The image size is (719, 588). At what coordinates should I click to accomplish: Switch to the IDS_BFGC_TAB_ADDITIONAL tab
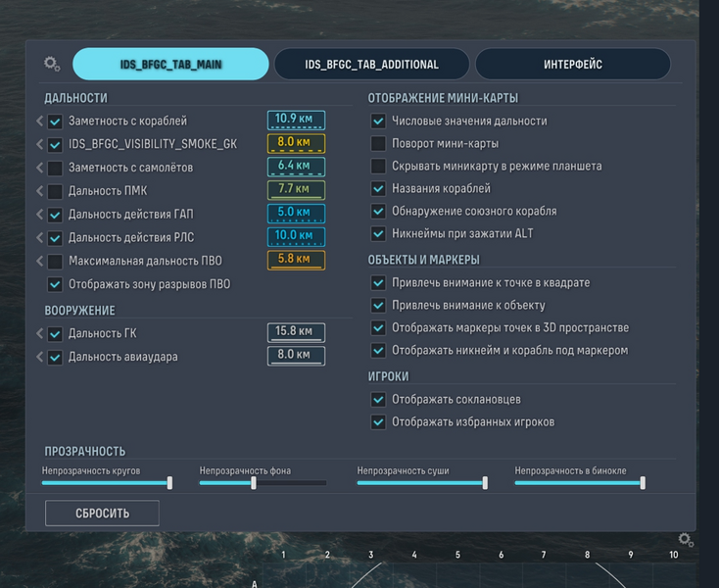point(372,65)
